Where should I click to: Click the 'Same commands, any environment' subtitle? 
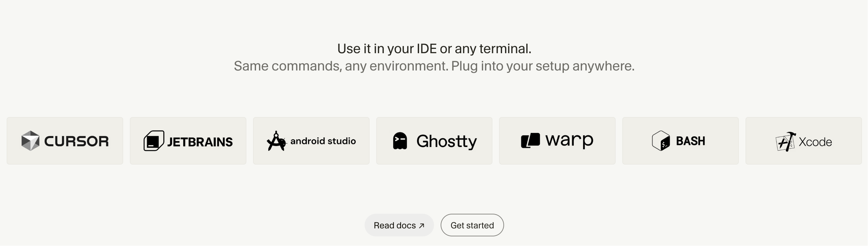coord(434,66)
